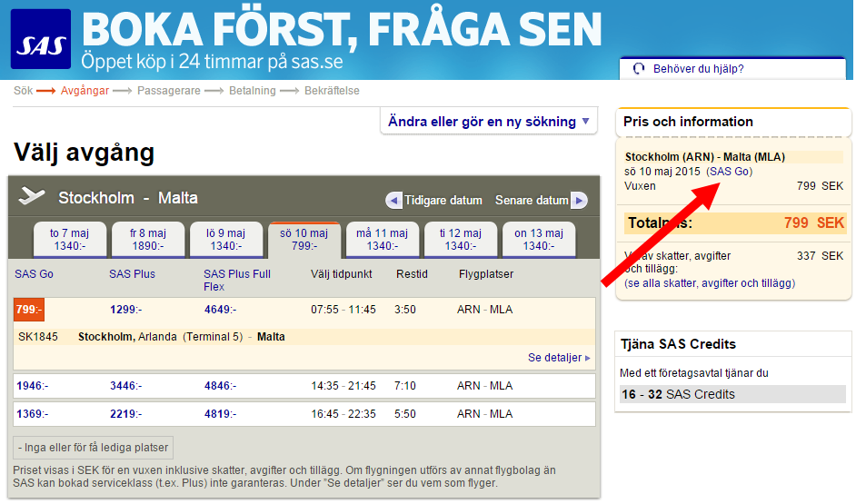Click the 16 - 32 SAS Credits row
The width and height of the screenshot is (856, 504).
732,394
